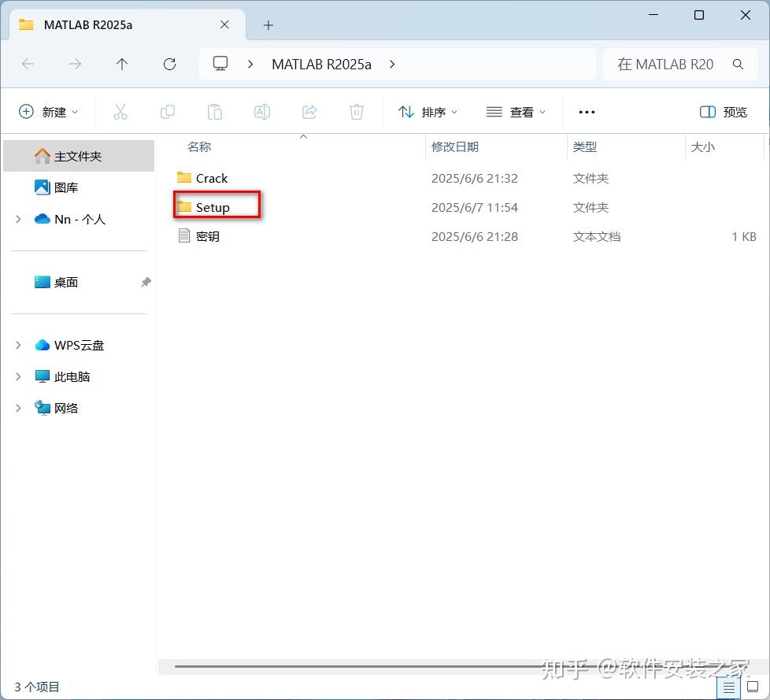The width and height of the screenshot is (770, 700).
Task: Open the 查看 view options dropdown
Action: click(x=516, y=112)
